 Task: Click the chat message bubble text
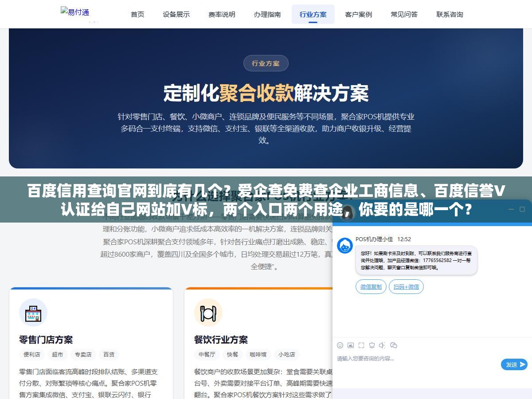pos(416,260)
